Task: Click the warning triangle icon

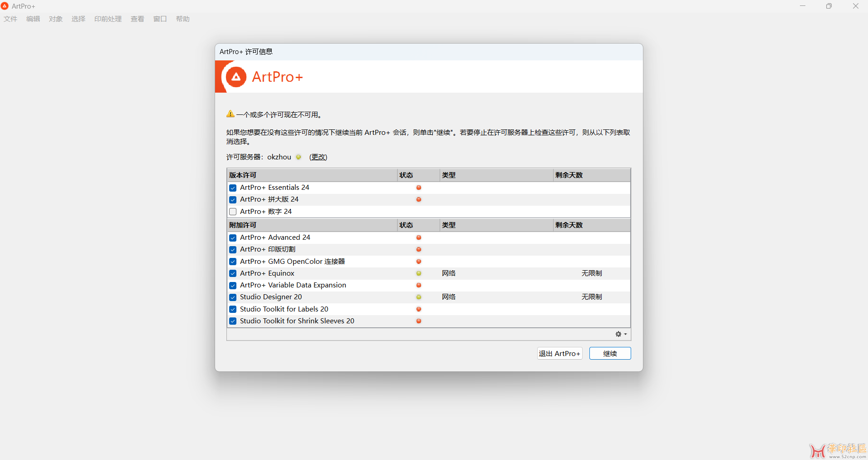Action: pyautogui.click(x=230, y=114)
